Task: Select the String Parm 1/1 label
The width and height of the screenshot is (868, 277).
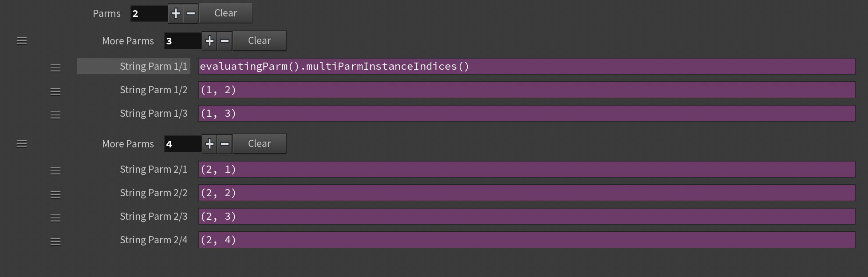Action: point(153,66)
